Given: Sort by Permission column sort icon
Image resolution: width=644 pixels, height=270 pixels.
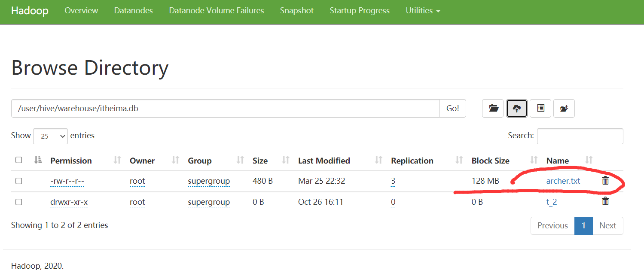Looking at the screenshot, I should coord(117,161).
